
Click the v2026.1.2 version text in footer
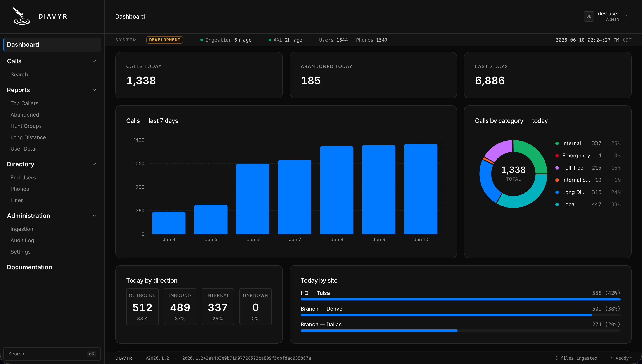click(x=157, y=358)
